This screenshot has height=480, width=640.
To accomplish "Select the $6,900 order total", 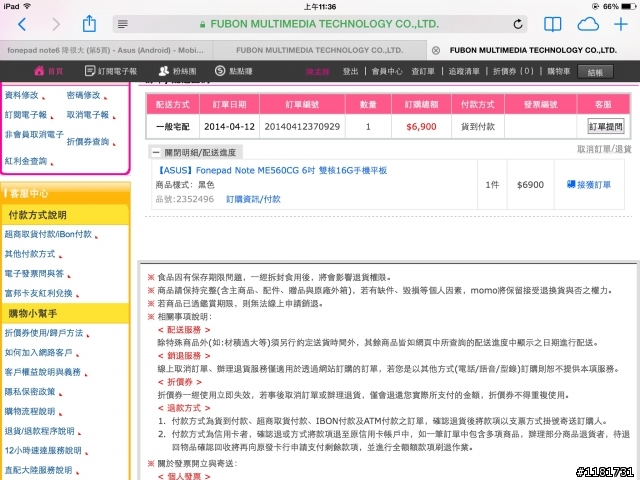I will (421, 127).
